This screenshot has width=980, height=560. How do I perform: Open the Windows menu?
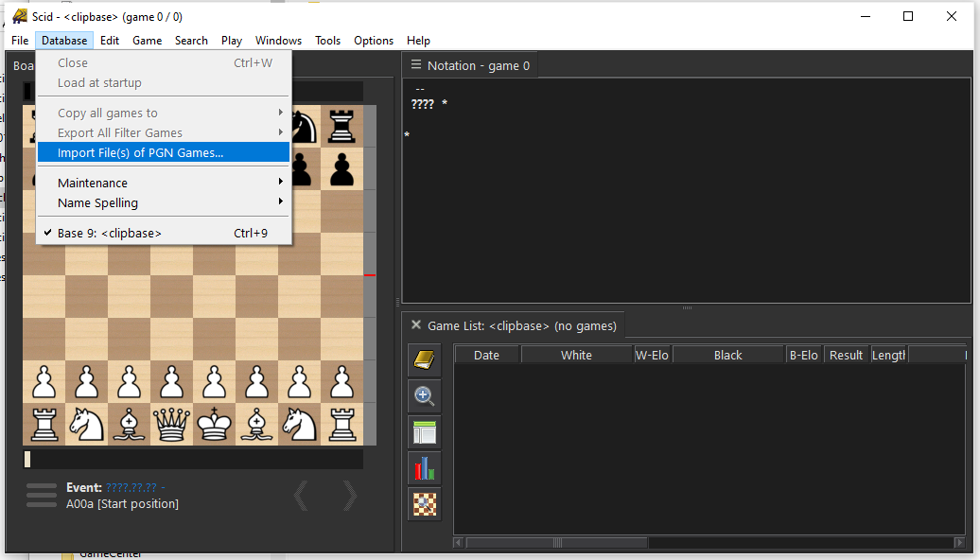(x=279, y=41)
